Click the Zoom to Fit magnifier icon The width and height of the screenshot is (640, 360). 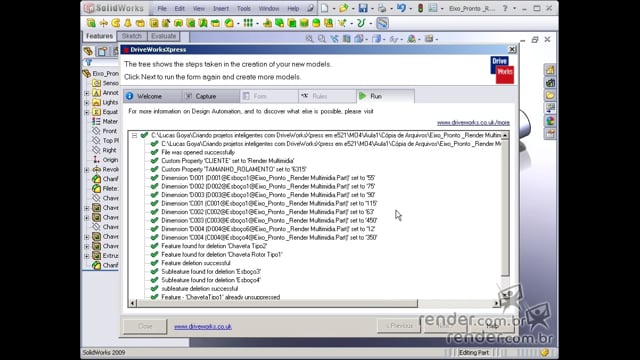[309, 39]
